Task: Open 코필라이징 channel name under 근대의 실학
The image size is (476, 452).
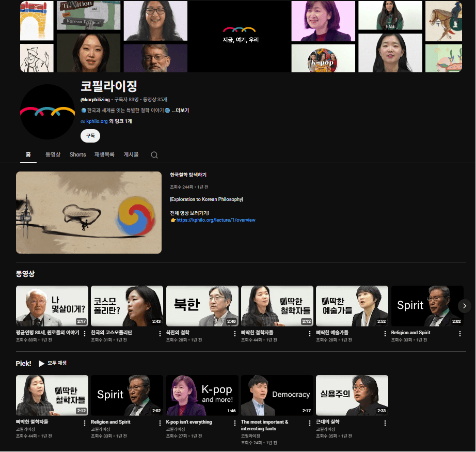Action: 325,429
